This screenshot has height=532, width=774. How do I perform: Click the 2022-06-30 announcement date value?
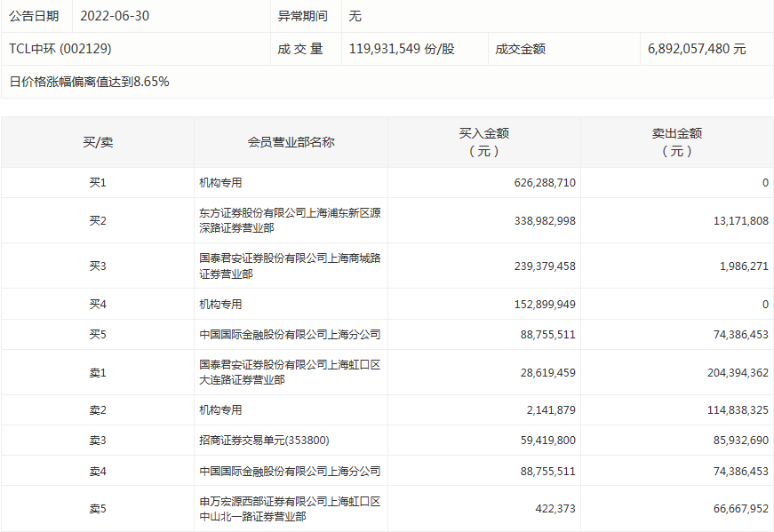(115, 16)
